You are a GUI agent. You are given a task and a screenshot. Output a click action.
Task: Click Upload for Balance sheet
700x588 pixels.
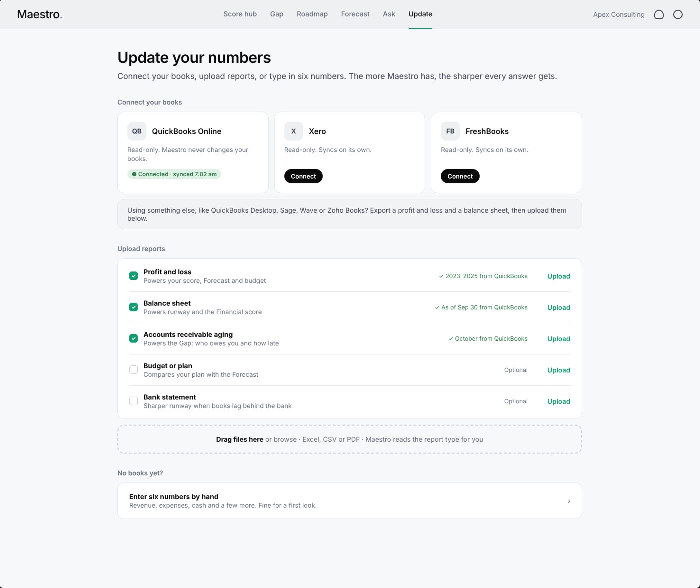click(x=559, y=308)
